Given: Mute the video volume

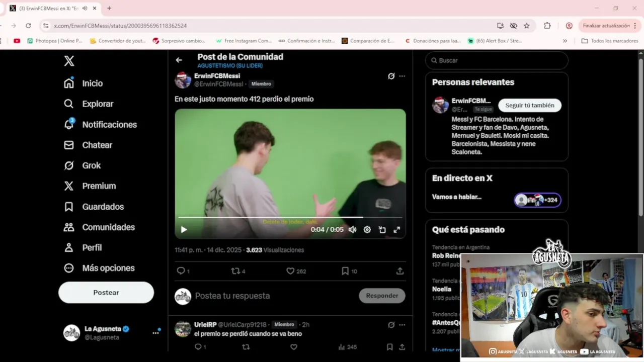Looking at the screenshot, I should 353,230.
